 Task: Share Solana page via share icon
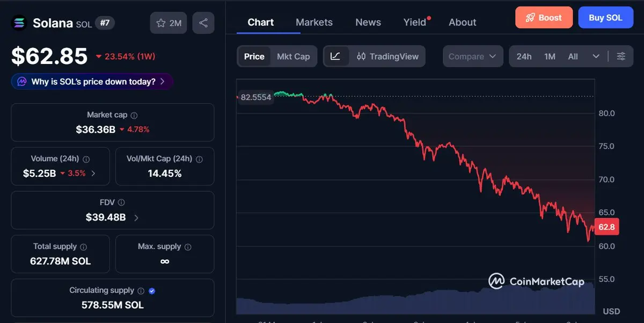[203, 23]
